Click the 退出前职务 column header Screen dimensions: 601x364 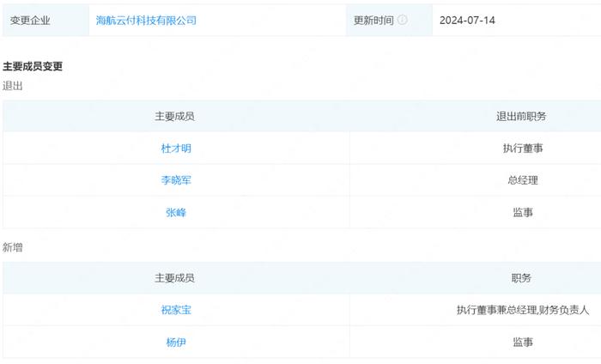(521, 116)
